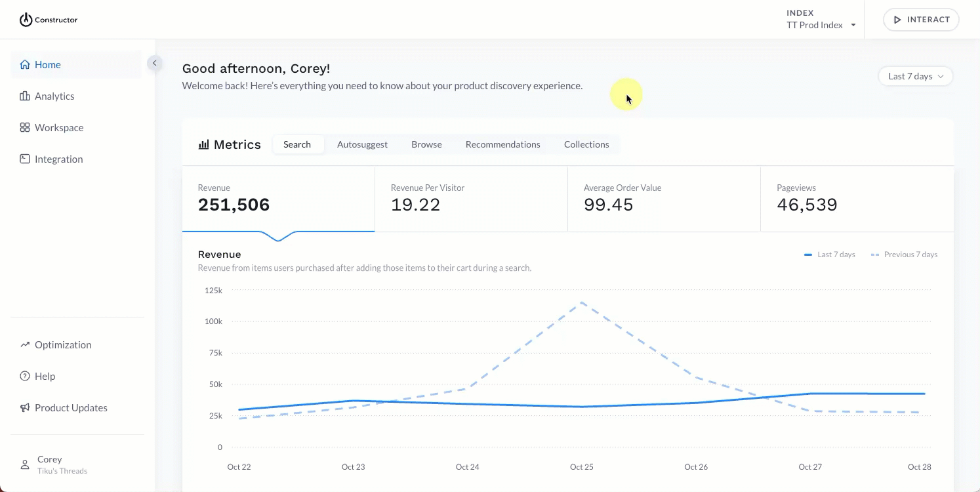Click the Optimization trend arrow icon
The image size is (980, 492).
25,344
